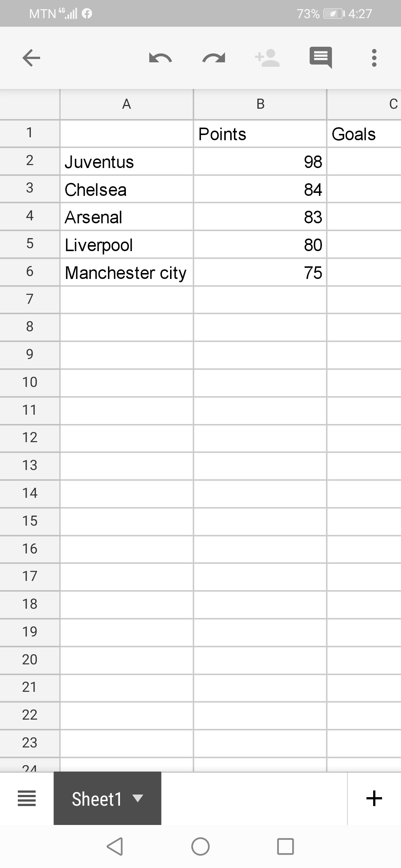Image resolution: width=401 pixels, height=868 pixels.
Task: Add a new sheet with plus icon
Action: pyautogui.click(x=374, y=798)
